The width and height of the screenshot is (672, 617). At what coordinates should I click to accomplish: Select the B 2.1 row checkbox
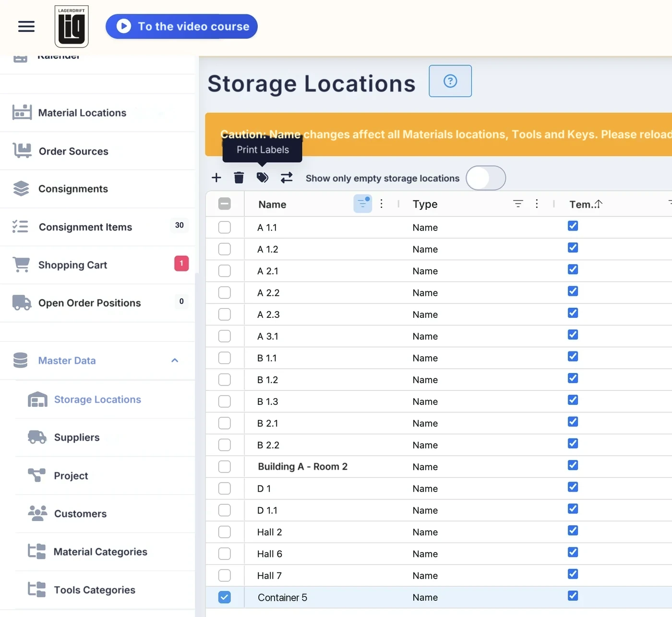[224, 423]
